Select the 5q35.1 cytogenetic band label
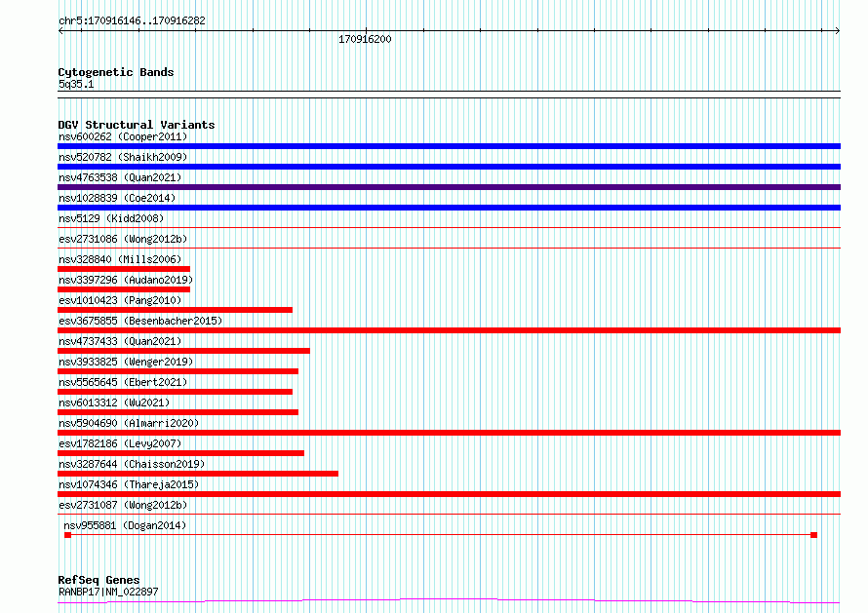The image size is (868, 613). pos(76,84)
